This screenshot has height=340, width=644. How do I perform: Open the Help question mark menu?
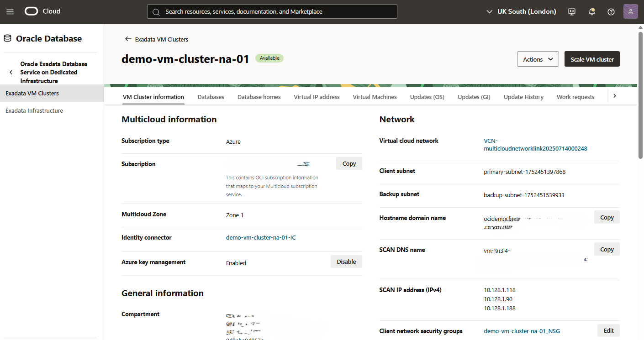611,11
